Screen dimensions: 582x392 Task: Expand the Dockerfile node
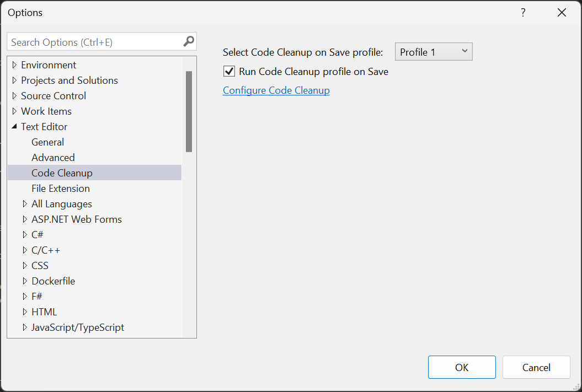click(25, 281)
